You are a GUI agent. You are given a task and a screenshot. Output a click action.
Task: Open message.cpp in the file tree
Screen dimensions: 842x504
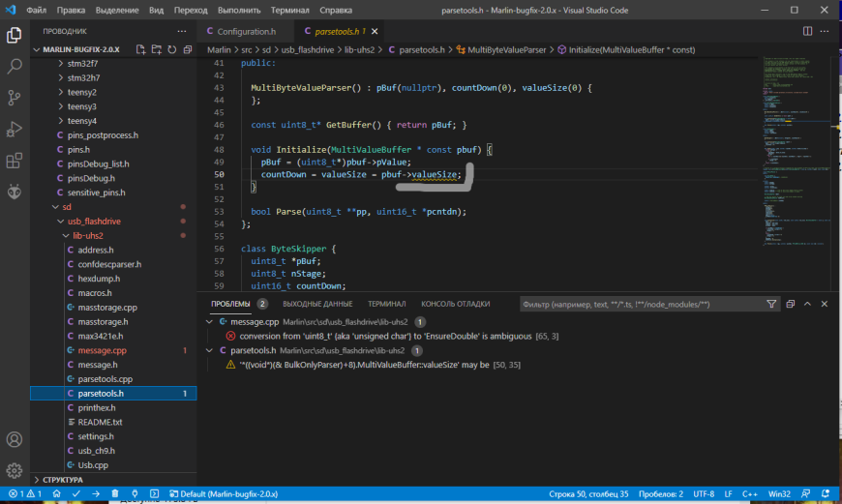(102, 350)
